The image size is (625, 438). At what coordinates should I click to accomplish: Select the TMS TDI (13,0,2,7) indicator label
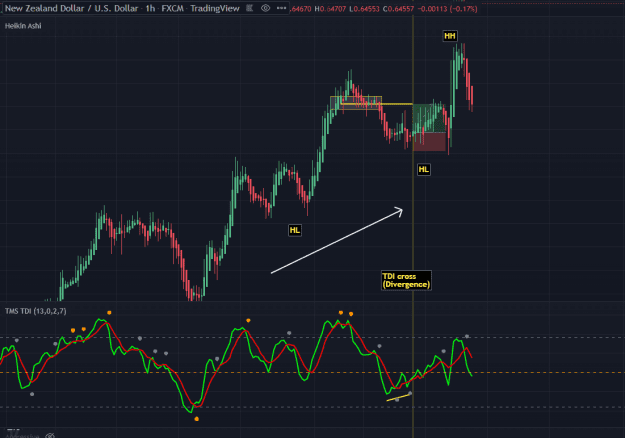36,311
